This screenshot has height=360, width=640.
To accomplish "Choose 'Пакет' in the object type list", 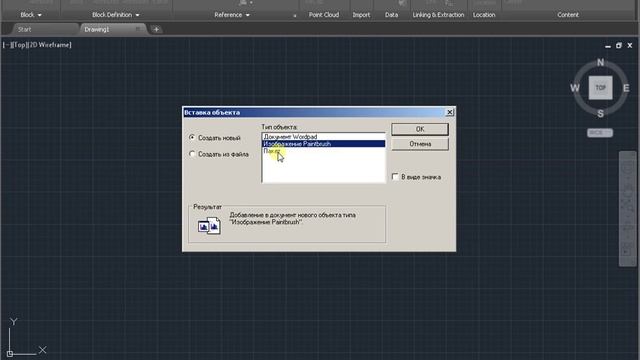I will tap(323, 151).
